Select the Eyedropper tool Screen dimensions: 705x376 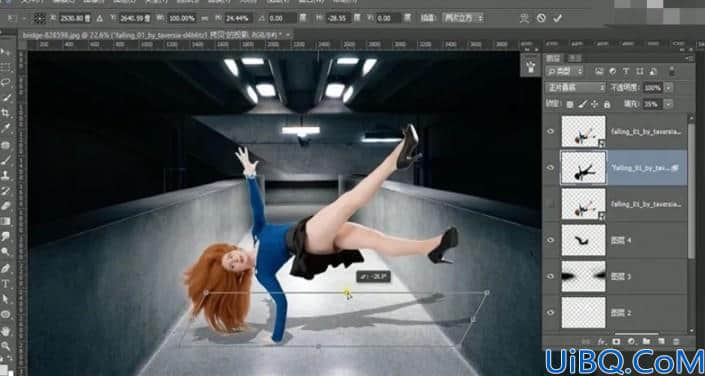[6, 129]
